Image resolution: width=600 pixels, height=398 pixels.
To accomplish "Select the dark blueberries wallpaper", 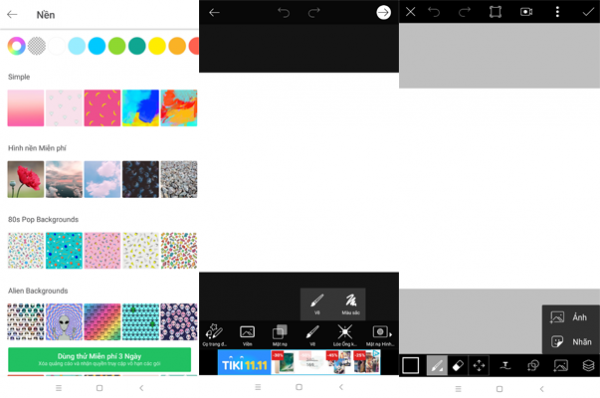I will pos(140,179).
